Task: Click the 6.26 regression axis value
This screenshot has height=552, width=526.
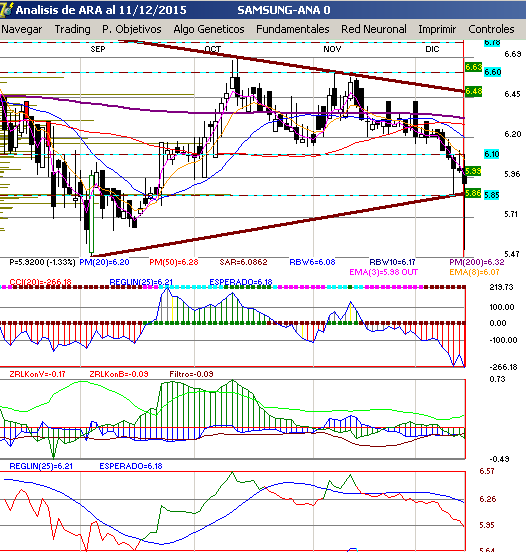Action: pyautogui.click(x=488, y=499)
